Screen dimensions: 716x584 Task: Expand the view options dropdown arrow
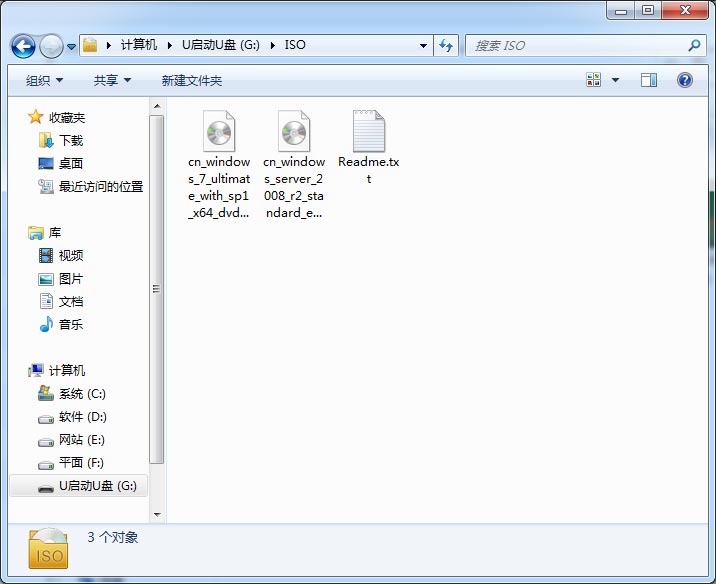click(615, 80)
